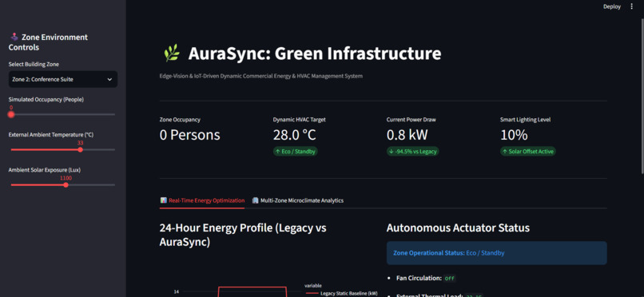Click the Zone Operational Status info box
Viewport: 644px width, 297px height.
tap(496, 253)
